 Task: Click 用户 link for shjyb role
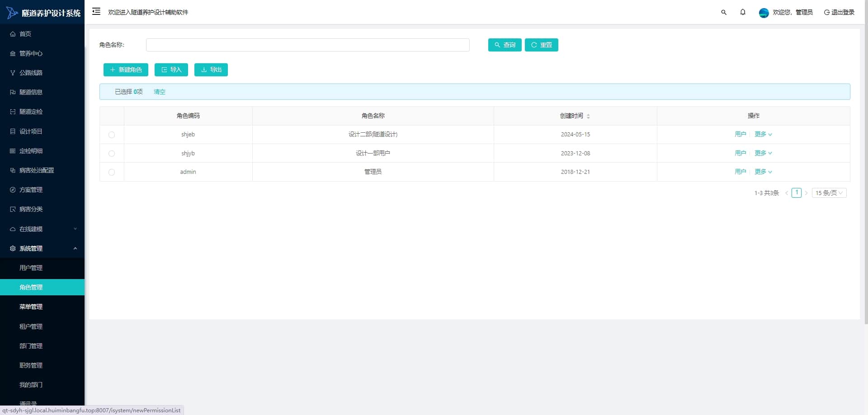[x=741, y=153]
